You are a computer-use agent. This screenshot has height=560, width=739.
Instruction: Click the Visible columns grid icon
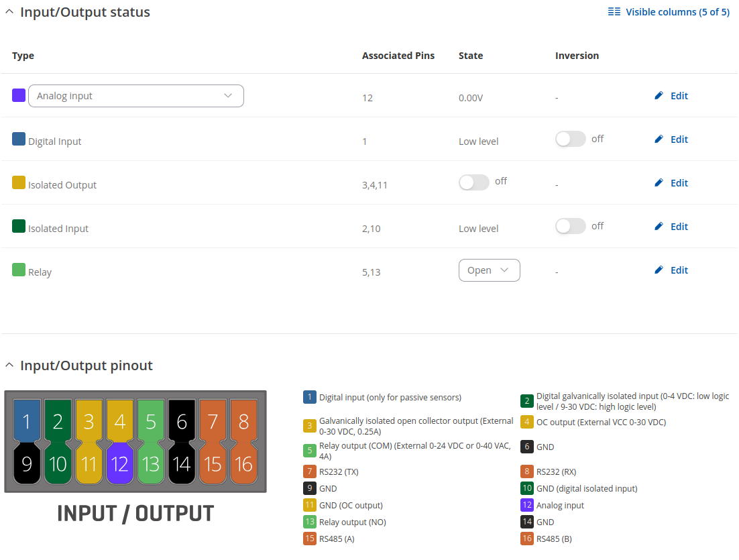tap(614, 12)
